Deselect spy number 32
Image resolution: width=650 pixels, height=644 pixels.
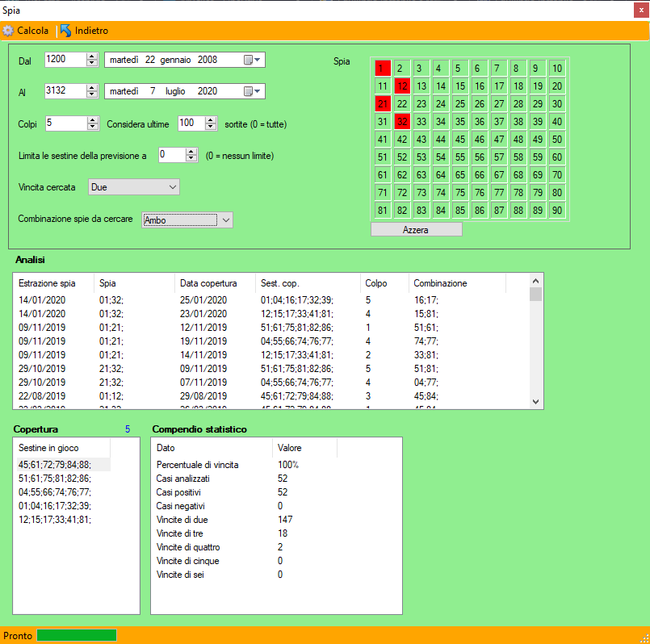402,122
